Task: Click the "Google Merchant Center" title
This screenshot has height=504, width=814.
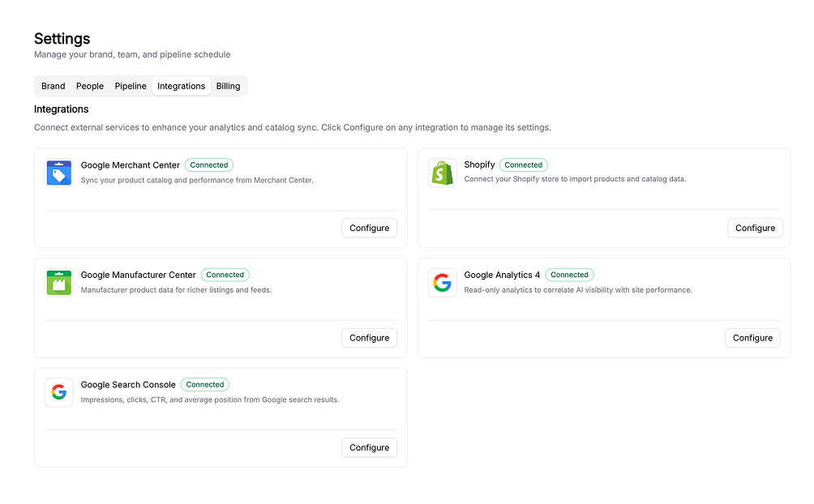Action: click(131, 165)
